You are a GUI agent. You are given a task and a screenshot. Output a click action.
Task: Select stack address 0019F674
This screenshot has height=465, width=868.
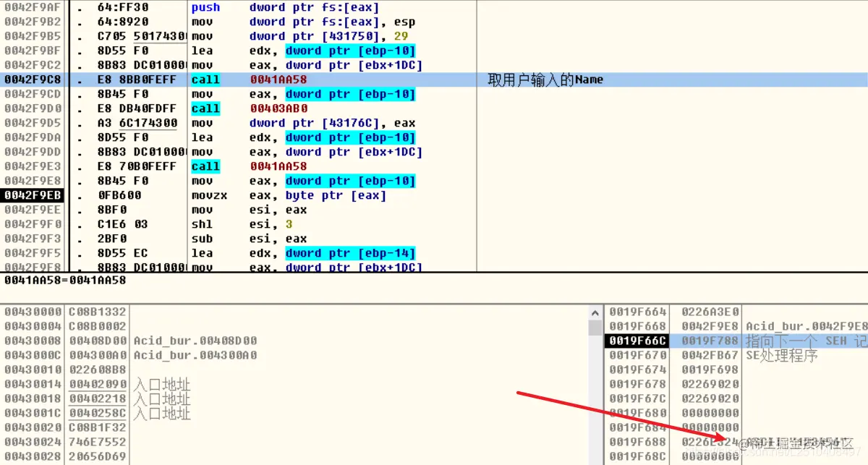point(638,370)
